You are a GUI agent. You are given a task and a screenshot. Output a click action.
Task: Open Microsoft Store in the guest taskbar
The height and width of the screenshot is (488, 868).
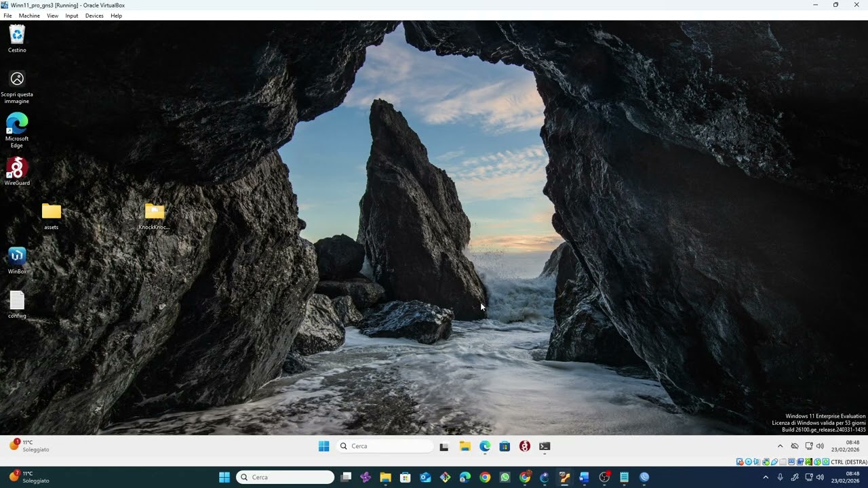(505, 446)
